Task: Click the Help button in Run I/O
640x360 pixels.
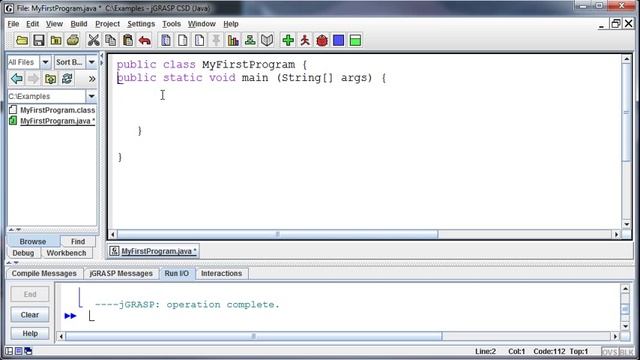Action: [30, 333]
